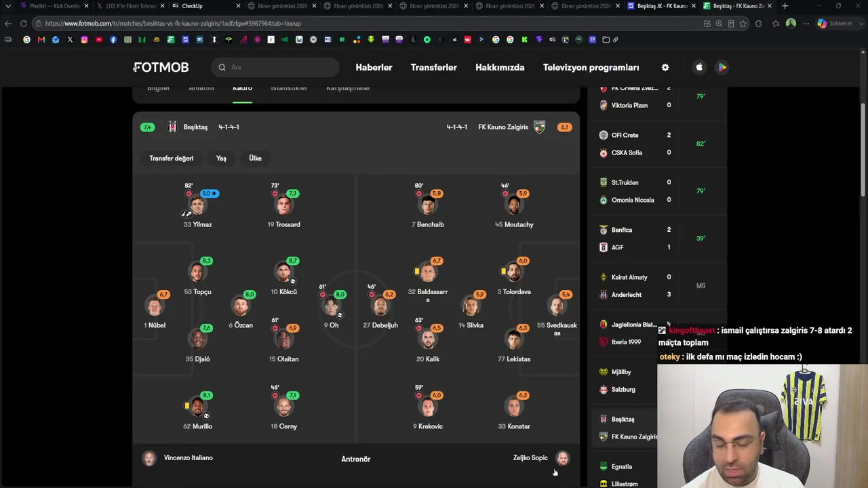This screenshot has width=868, height=488.
Task: Open the browser profile avatar
Action: [x=791, y=23]
